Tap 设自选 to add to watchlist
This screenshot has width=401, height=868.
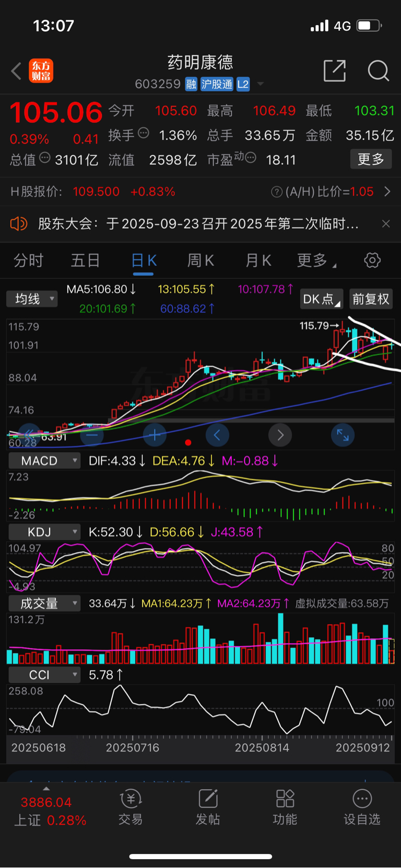[x=362, y=807]
